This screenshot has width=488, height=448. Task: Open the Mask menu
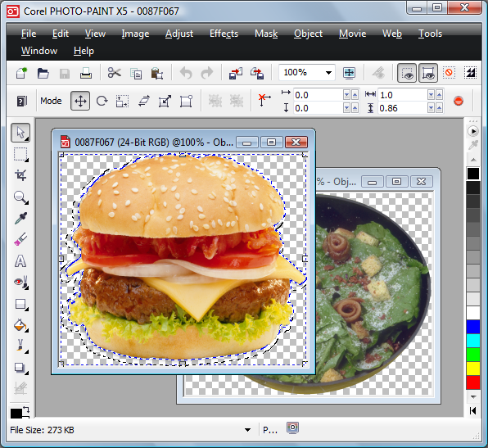266,34
